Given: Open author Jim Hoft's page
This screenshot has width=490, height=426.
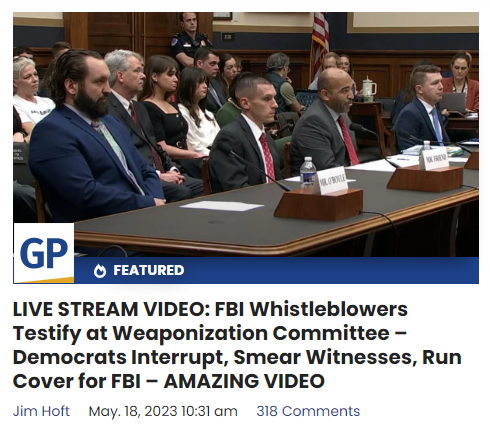Looking at the screenshot, I should [41, 411].
